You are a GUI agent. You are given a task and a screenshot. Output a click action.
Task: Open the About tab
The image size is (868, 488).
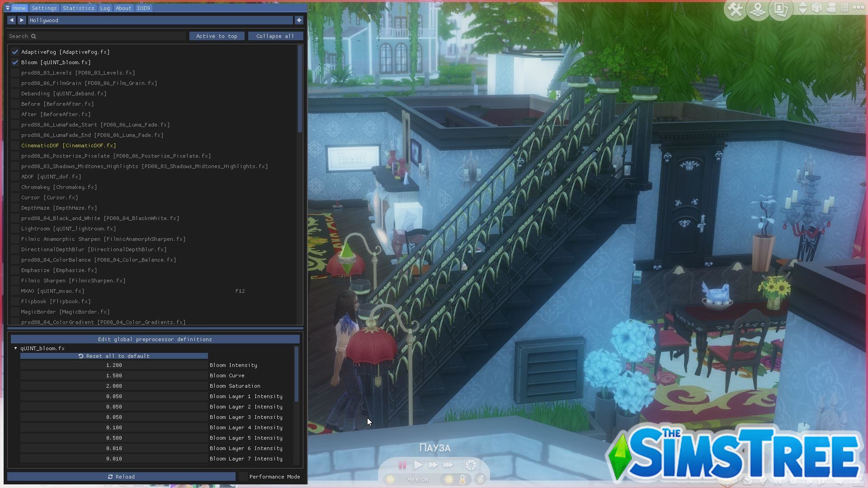(x=123, y=8)
